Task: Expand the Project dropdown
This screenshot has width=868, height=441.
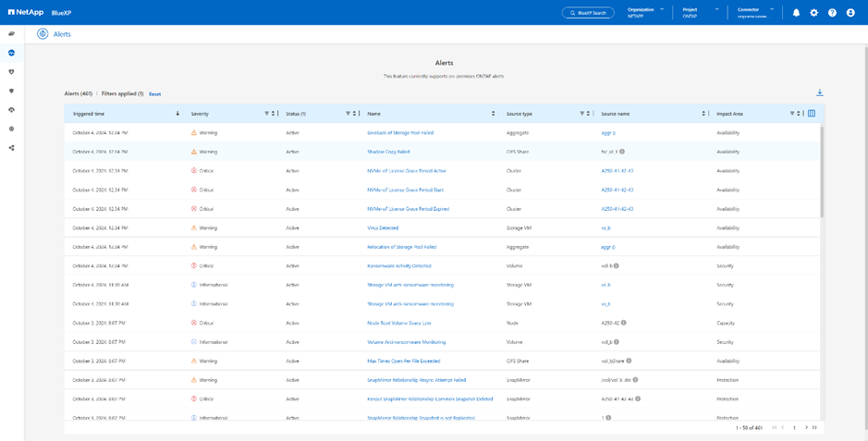Action: tap(716, 9)
